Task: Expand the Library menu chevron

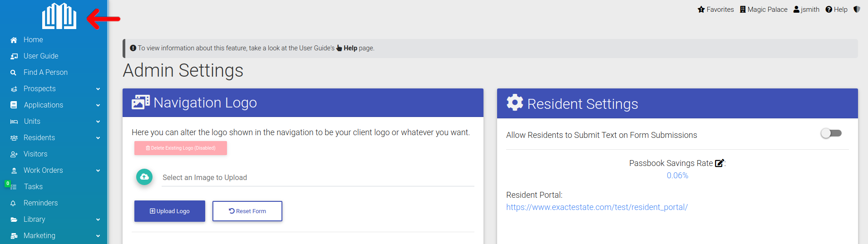Action: tap(98, 220)
